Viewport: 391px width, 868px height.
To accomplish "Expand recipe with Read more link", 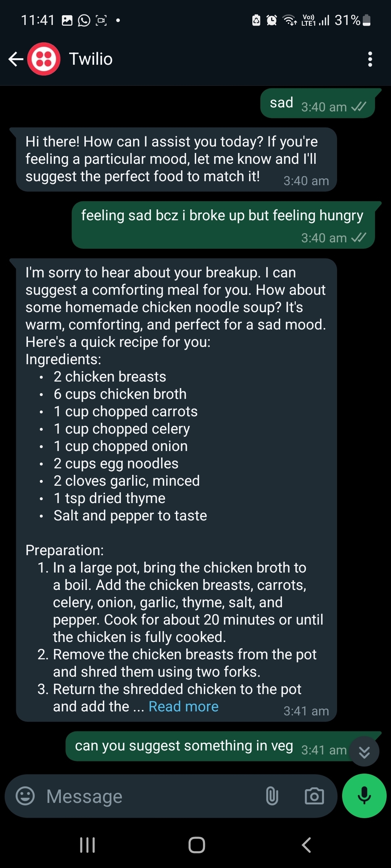I will [184, 706].
